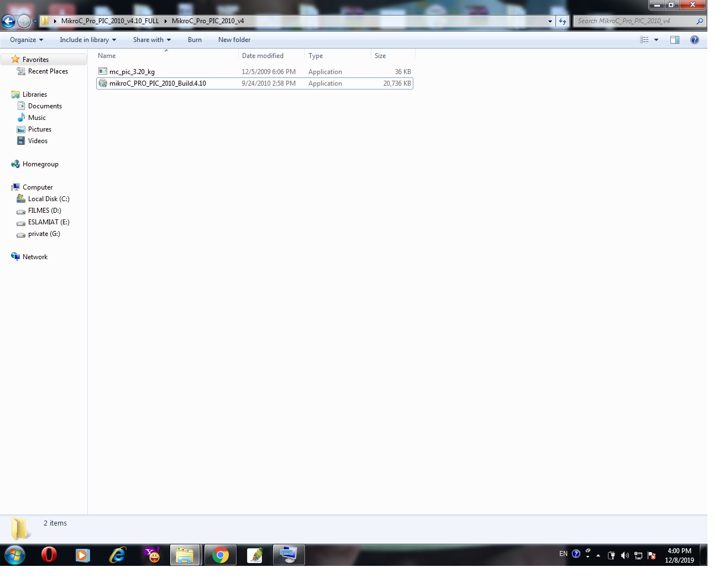Open address bar previous locations dropdown
The width and height of the screenshot is (724, 588).
[x=550, y=21]
